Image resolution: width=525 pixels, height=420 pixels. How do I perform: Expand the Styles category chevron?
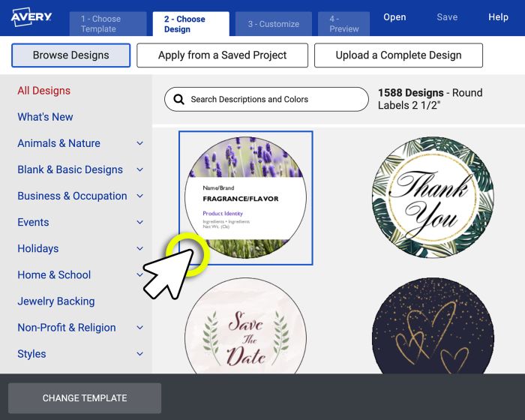coord(139,354)
